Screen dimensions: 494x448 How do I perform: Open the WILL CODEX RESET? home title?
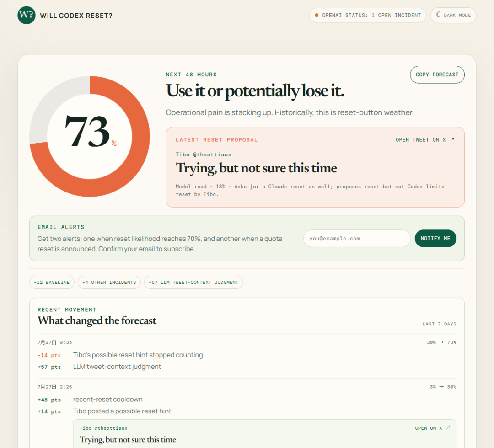tap(76, 16)
